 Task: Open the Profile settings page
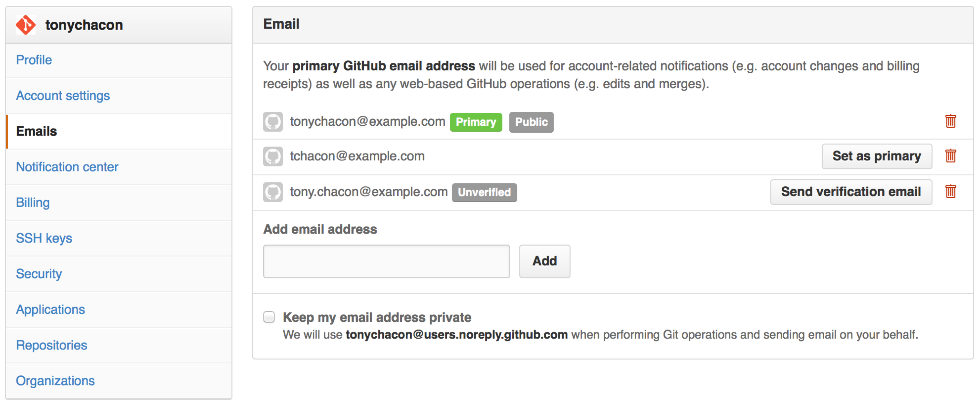tap(34, 60)
